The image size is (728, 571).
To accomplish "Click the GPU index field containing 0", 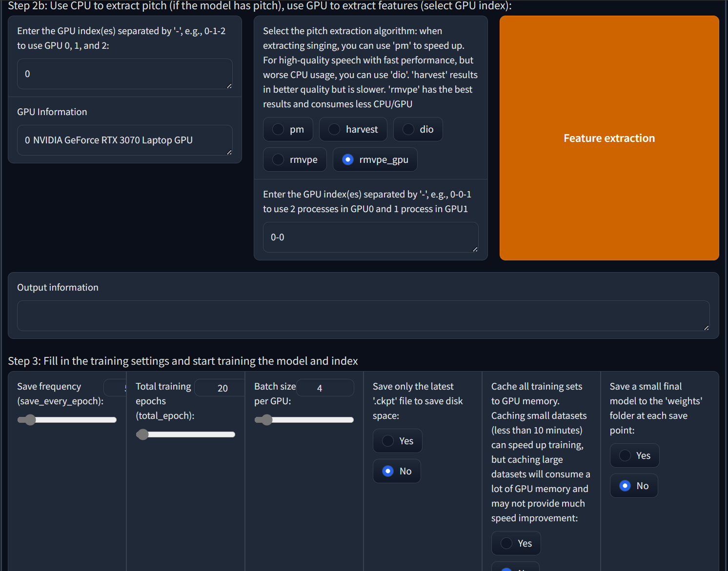I will [x=124, y=74].
